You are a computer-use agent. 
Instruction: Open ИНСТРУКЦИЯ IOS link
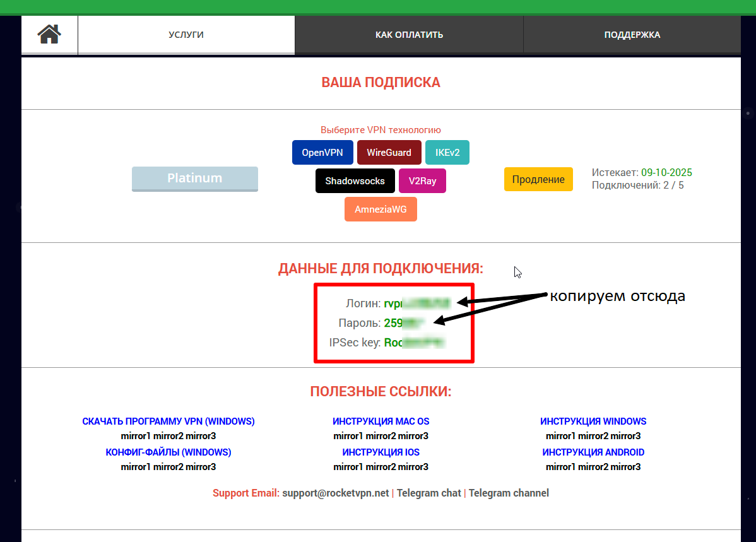pyautogui.click(x=381, y=452)
